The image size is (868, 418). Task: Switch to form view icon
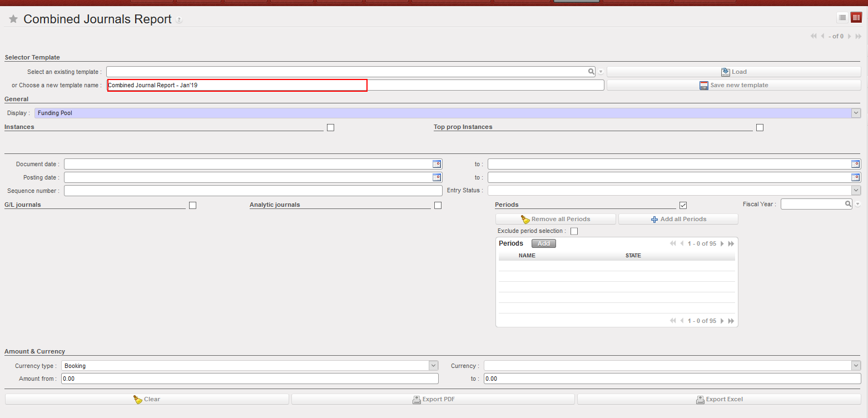point(856,18)
